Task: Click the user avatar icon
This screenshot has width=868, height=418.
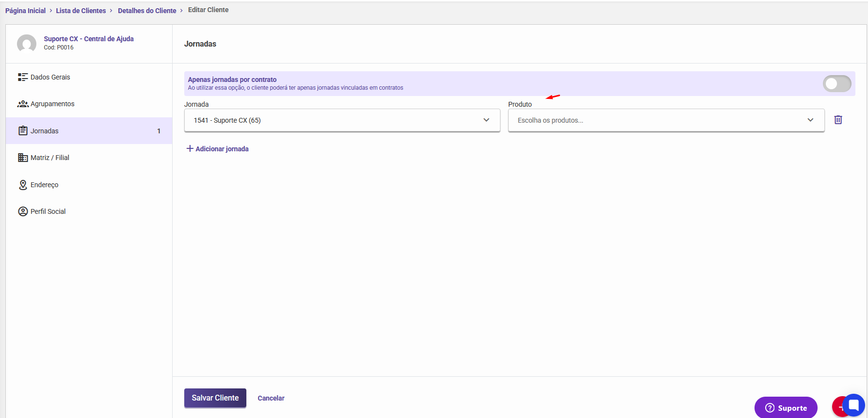Action: (x=27, y=44)
